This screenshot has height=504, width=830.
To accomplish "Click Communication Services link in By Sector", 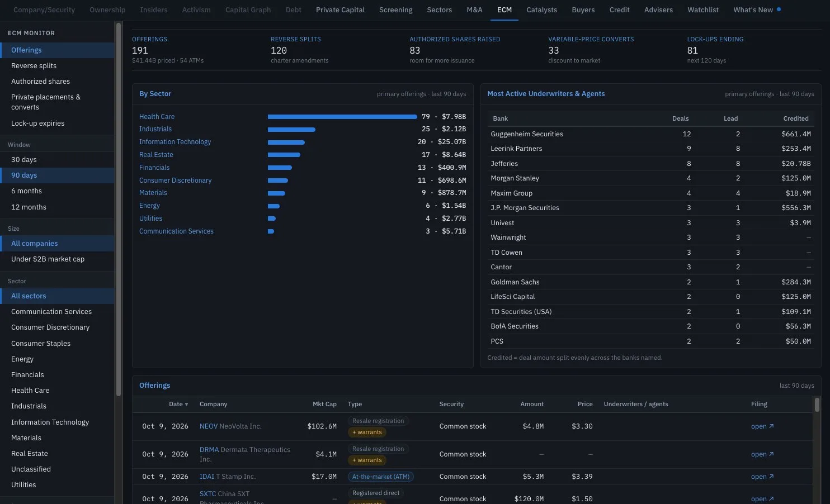I will pyautogui.click(x=176, y=231).
